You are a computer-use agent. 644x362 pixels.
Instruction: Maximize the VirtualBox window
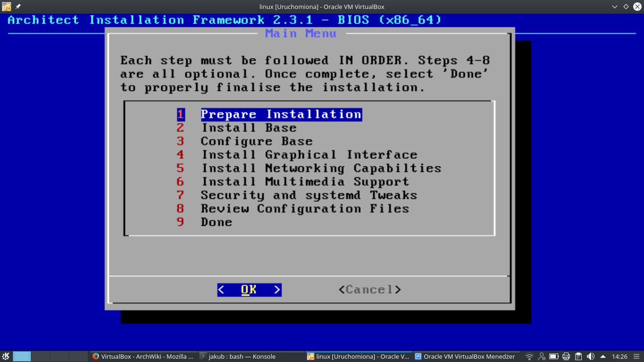626,7
